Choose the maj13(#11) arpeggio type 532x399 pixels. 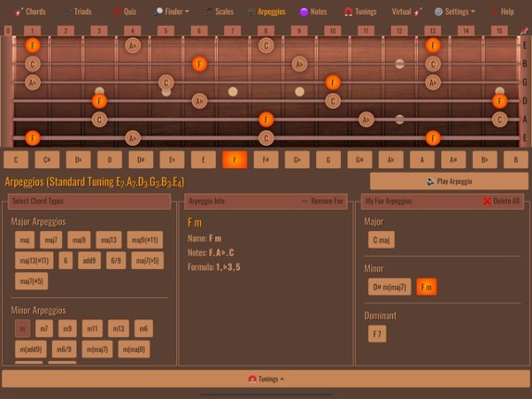pyautogui.click(x=34, y=261)
